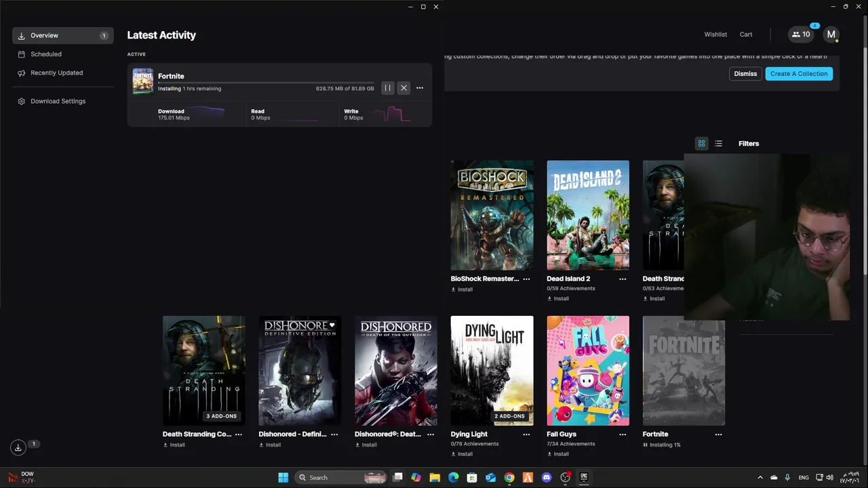Dismiss the collections tip banner
868x488 pixels.
coord(745,74)
